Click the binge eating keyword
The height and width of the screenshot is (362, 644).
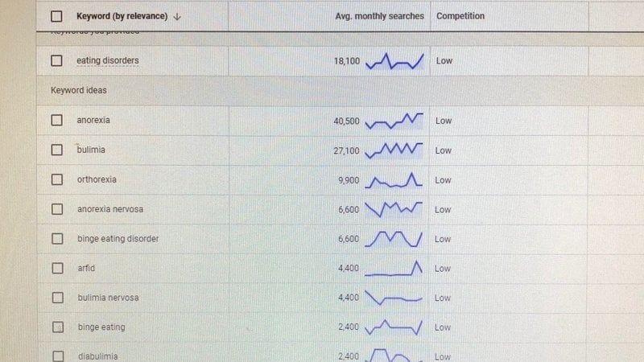click(101, 327)
